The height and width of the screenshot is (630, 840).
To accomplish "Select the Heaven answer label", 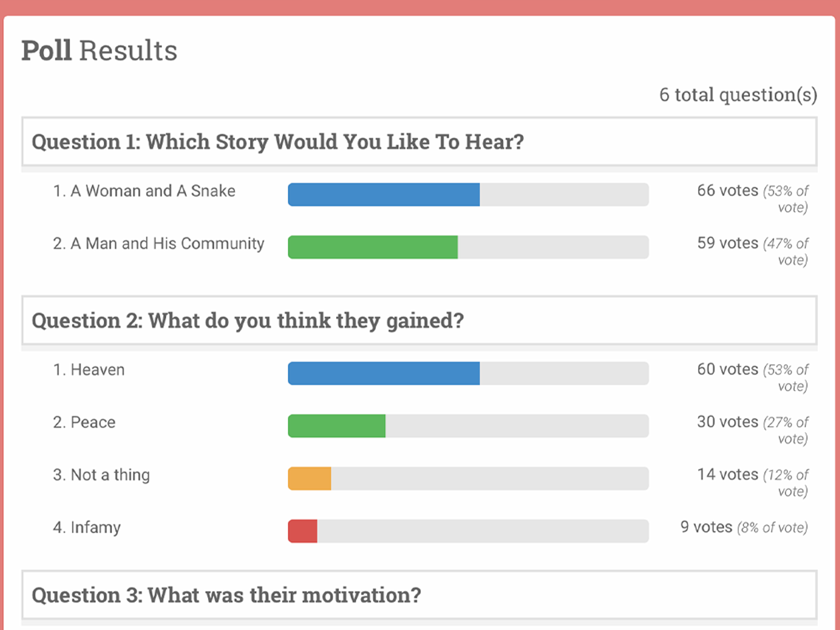I will click(89, 370).
